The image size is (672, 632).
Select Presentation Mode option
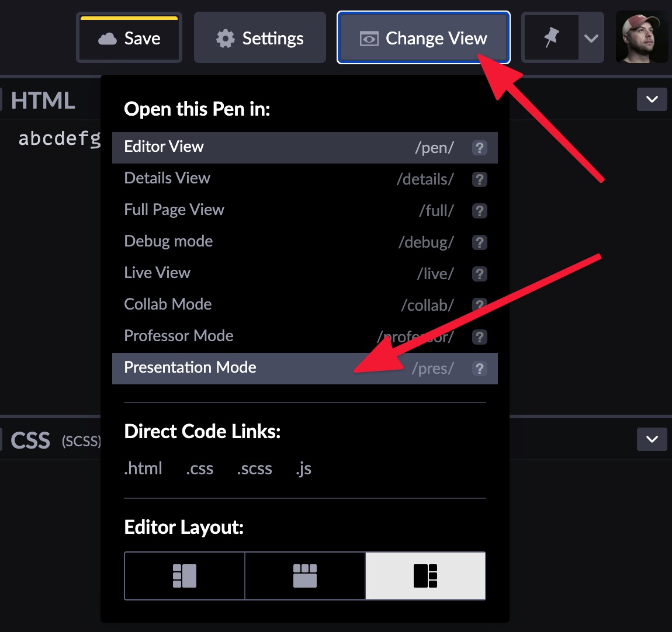click(x=304, y=369)
